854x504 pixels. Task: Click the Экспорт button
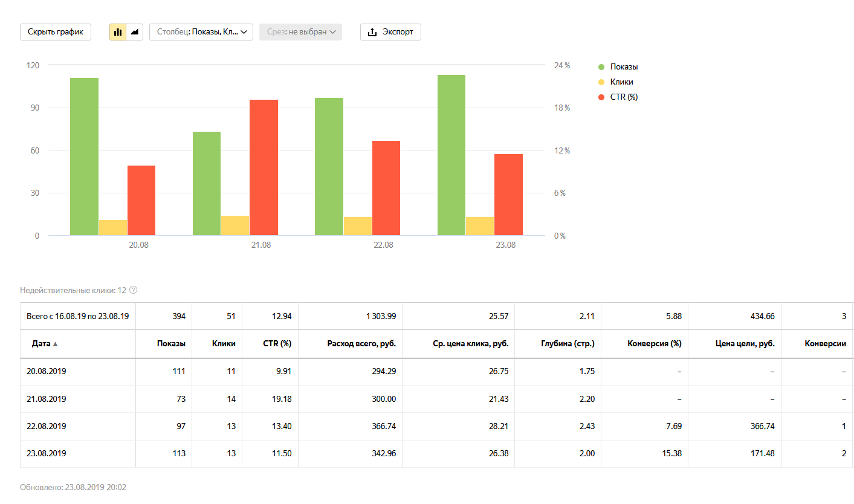[390, 32]
